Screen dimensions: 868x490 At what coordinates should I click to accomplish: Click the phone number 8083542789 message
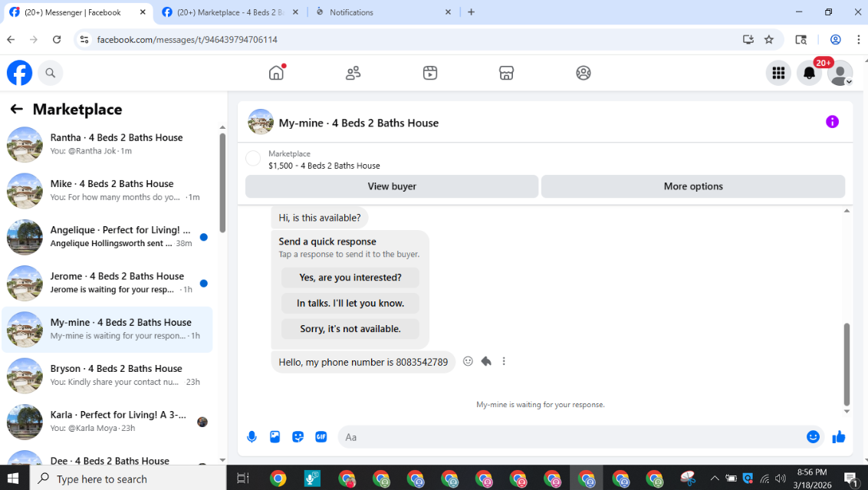[363, 362]
